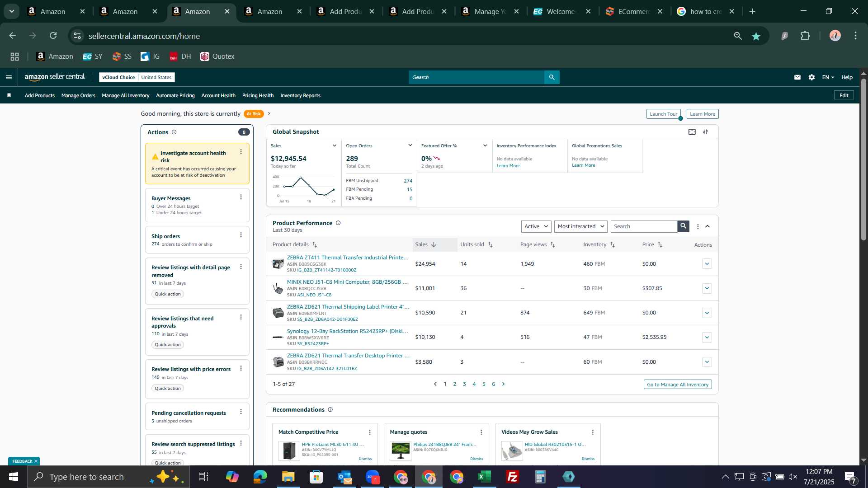Viewport: 868px width, 488px height.
Task: Bookmark this page with the star icon
Action: (x=756, y=36)
